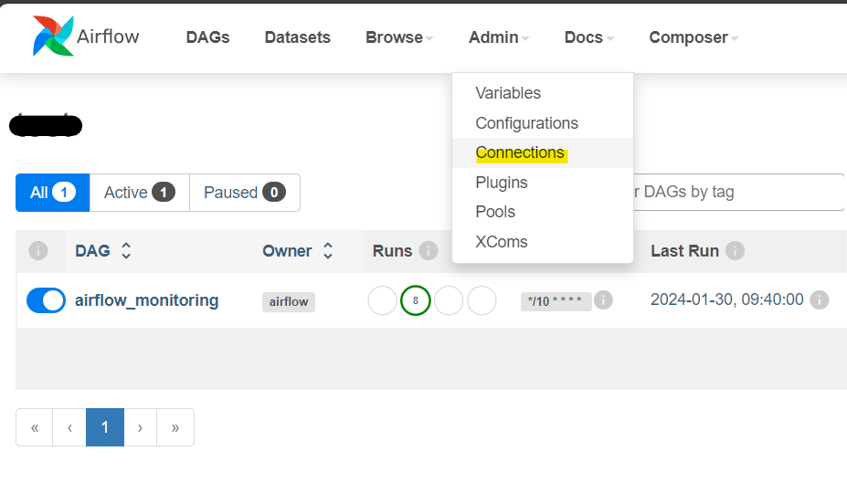Click the Runs column info icon
Screen dimensions: 847x504
429,251
